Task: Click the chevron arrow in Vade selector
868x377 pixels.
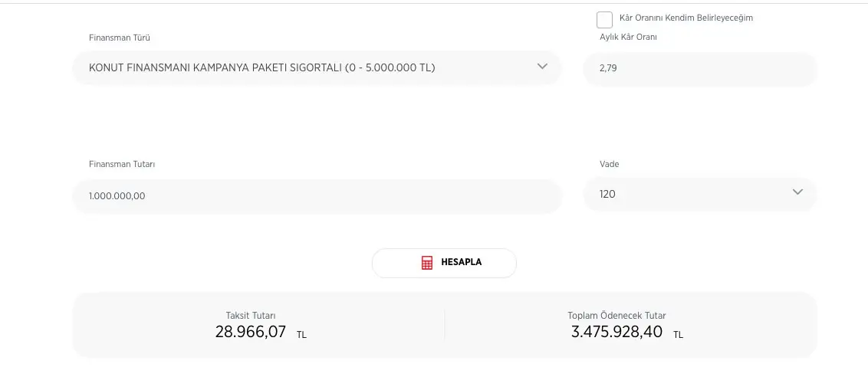Action: (x=797, y=192)
